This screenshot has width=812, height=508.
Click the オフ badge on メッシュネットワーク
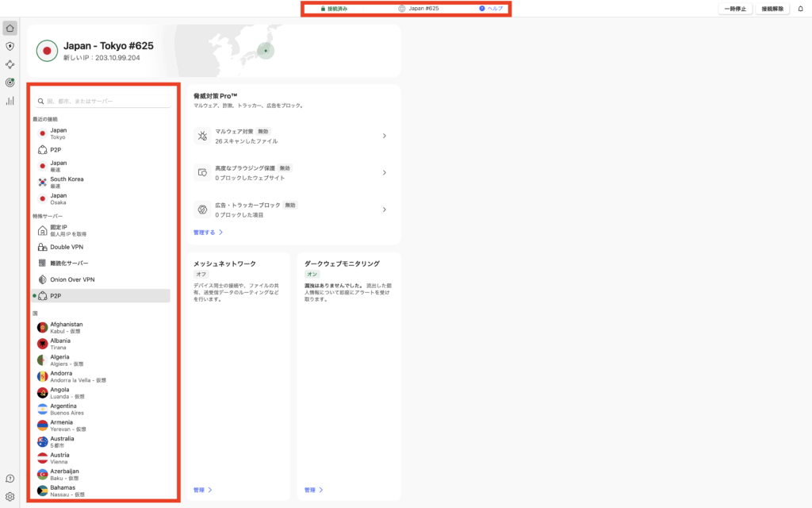pos(201,274)
